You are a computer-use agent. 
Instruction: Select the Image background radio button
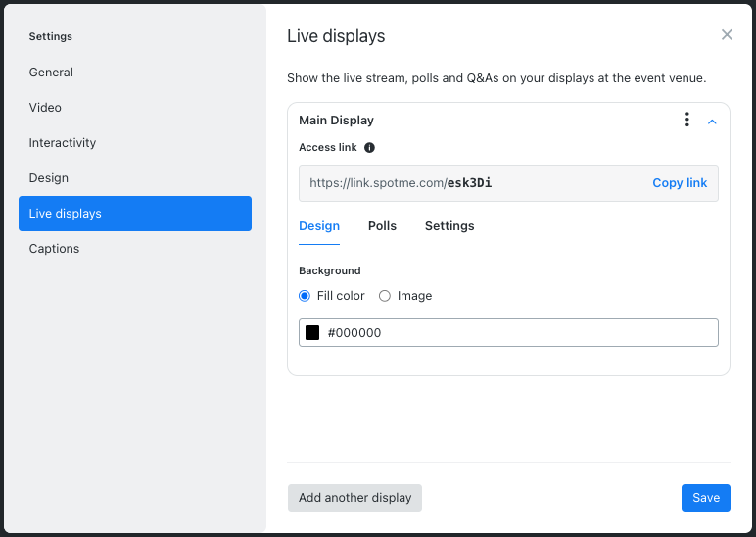tap(385, 296)
